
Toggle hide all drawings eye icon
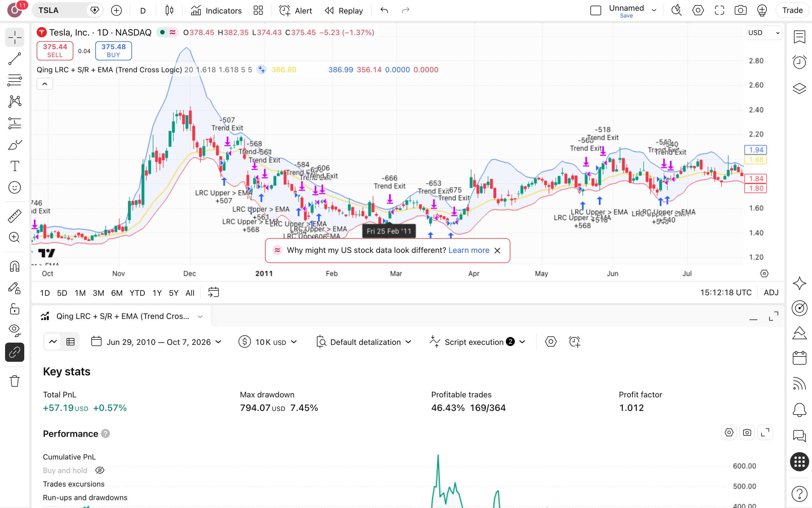[14, 330]
